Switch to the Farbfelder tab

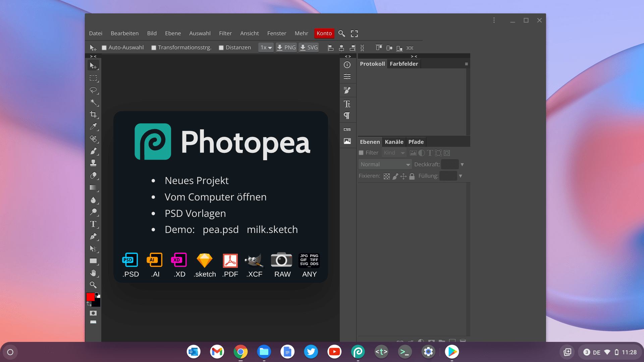[x=404, y=64]
